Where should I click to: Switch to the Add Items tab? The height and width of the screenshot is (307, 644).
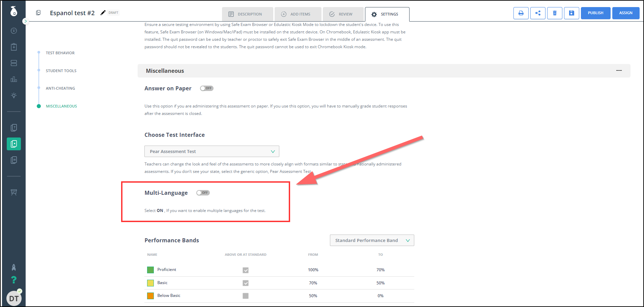tap(298, 14)
